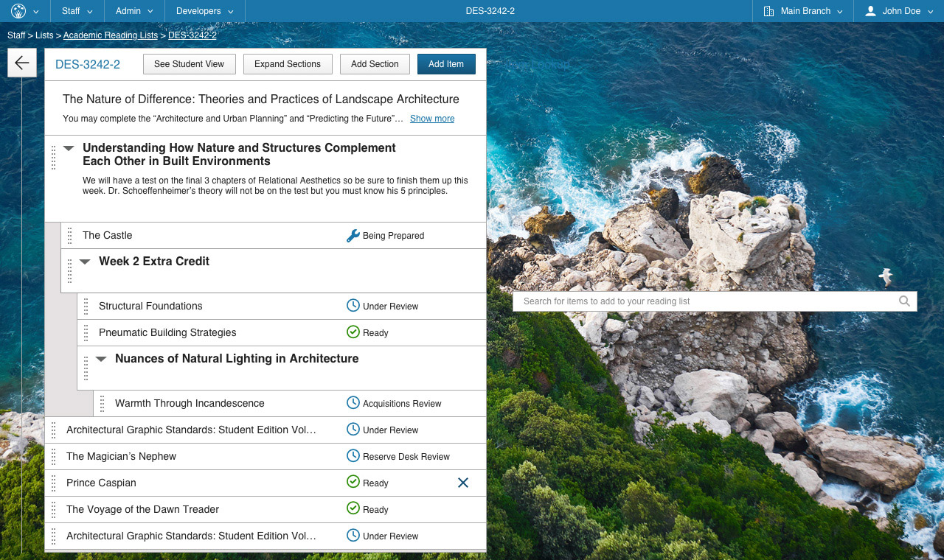Screen dimensions: 944x560
Task: Click the back arrow icon
Action: click(x=21, y=63)
